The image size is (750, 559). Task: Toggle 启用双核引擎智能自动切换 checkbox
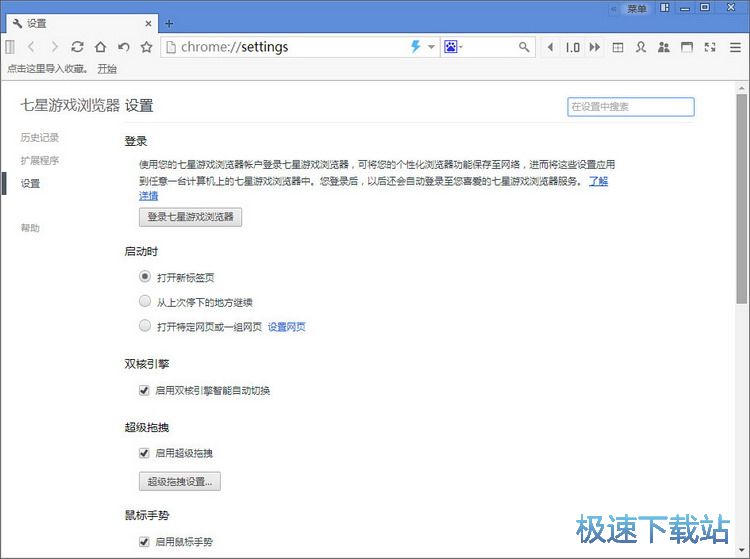coord(144,390)
